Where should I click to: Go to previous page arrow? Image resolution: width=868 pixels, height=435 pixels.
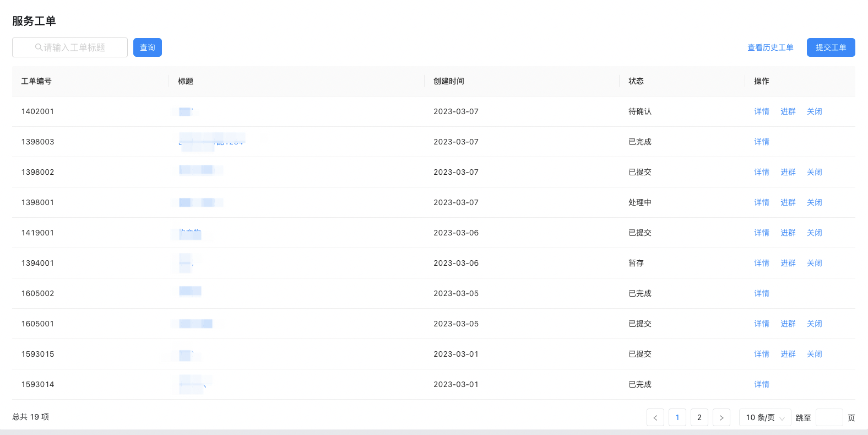click(655, 417)
